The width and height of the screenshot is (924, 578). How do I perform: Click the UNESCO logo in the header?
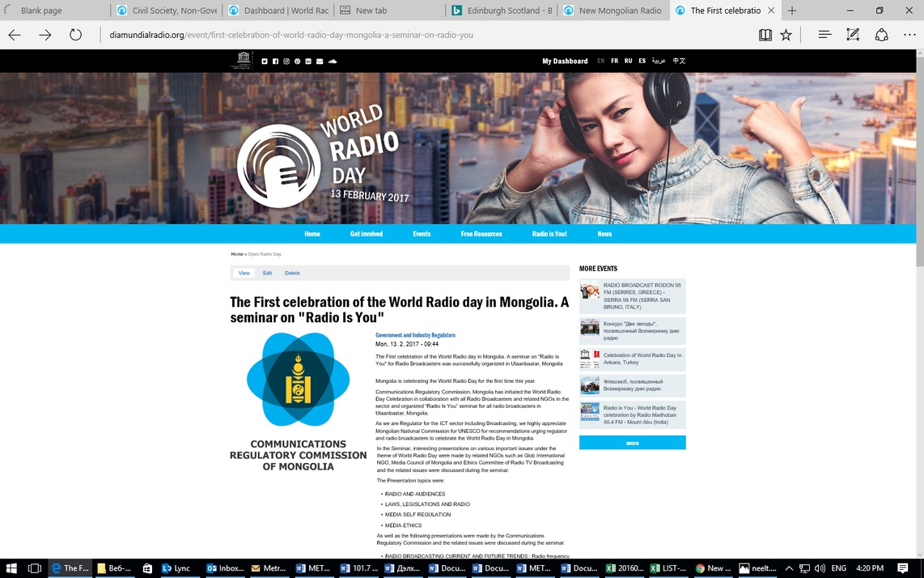[x=243, y=60]
